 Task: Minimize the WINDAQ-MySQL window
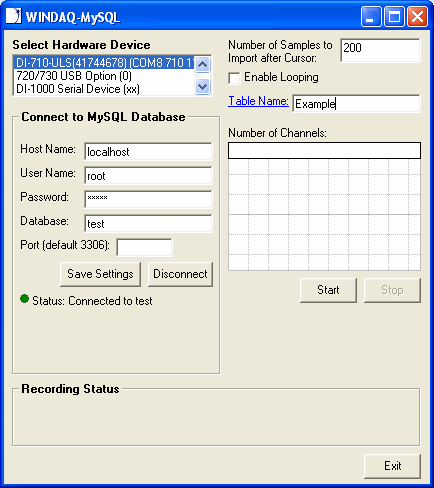(371, 17)
